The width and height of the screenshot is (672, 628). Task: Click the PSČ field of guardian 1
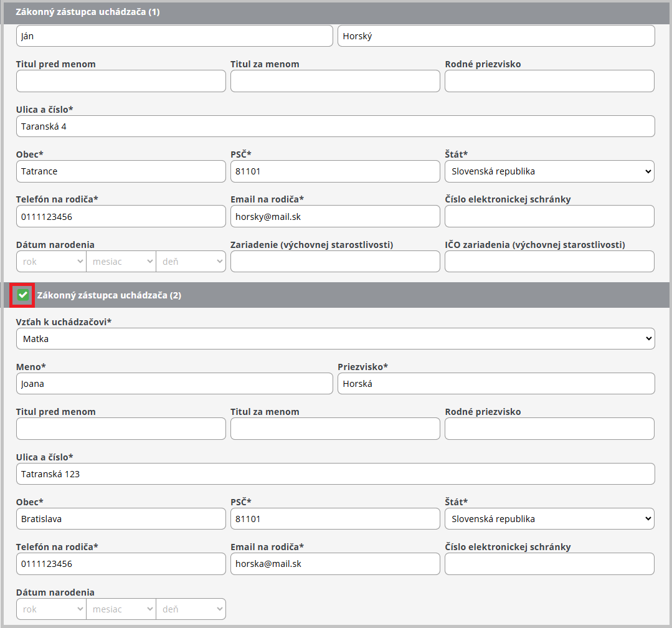[x=335, y=171]
